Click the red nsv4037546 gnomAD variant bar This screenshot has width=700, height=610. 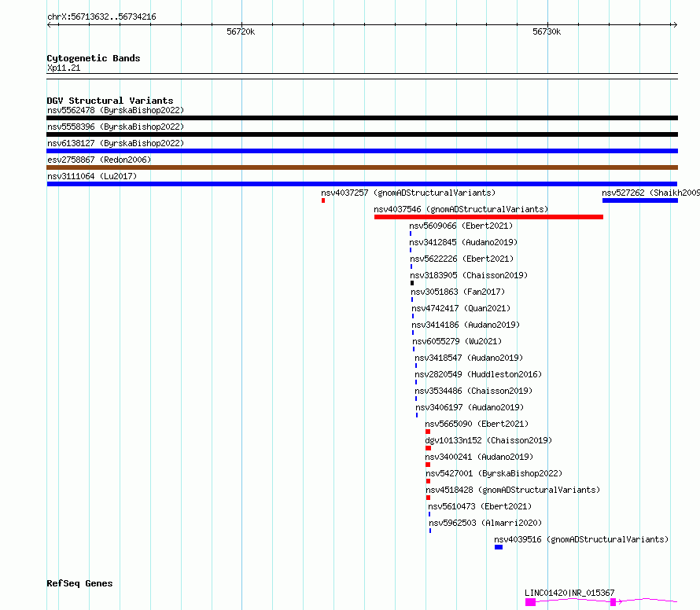click(489, 217)
